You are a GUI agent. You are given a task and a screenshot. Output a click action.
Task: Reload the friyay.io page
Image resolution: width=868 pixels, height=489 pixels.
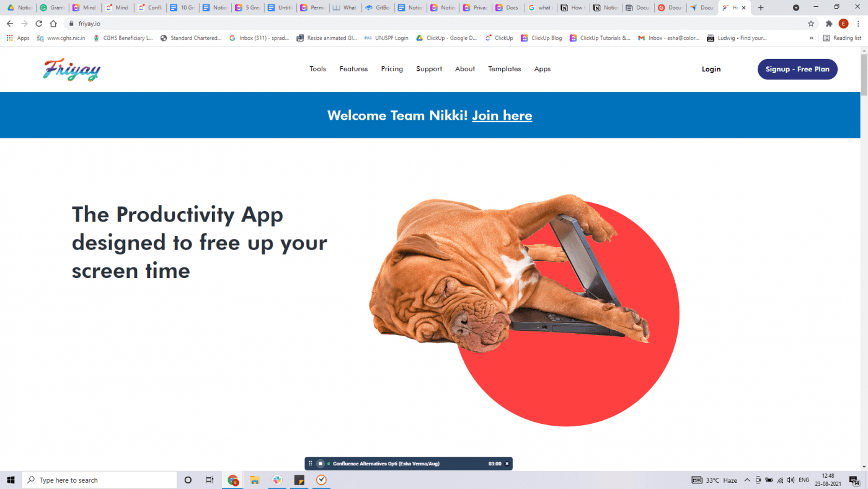pyautogui.click(x=39, y=24)
